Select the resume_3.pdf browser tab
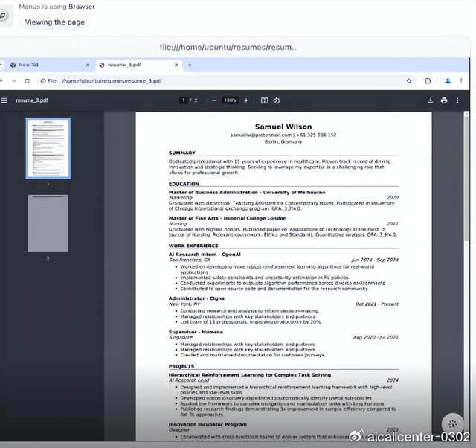The height and width of the screenshot is (448, 476). click(x=139, y=65)
